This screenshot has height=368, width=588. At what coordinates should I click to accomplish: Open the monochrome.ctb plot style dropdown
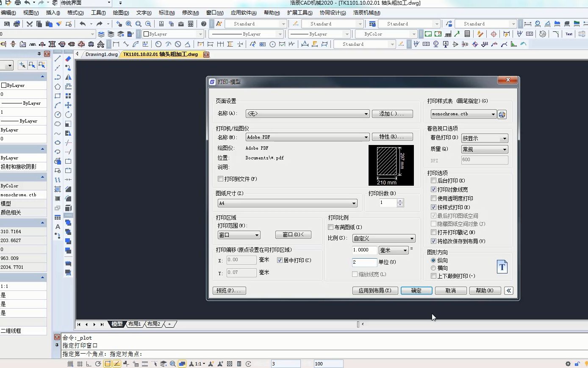coord(493,114)
